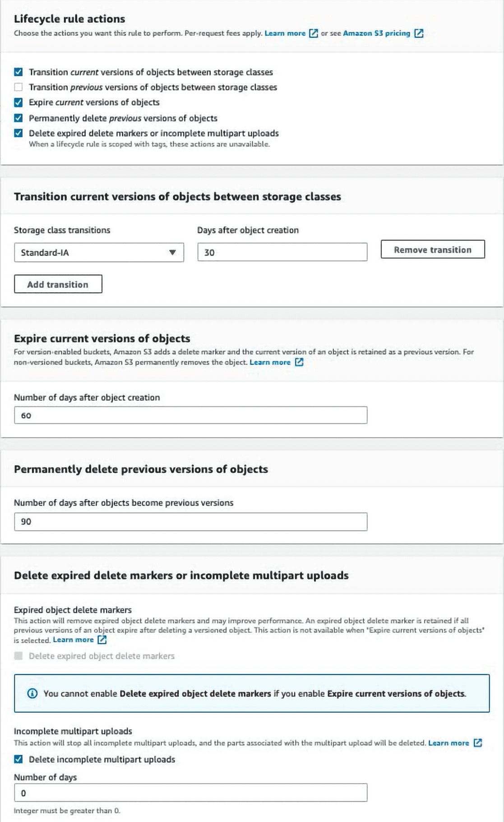Click the Add transition button
Image resolution: width=504 pixels, height=822 pixels.
click(58, 284)
